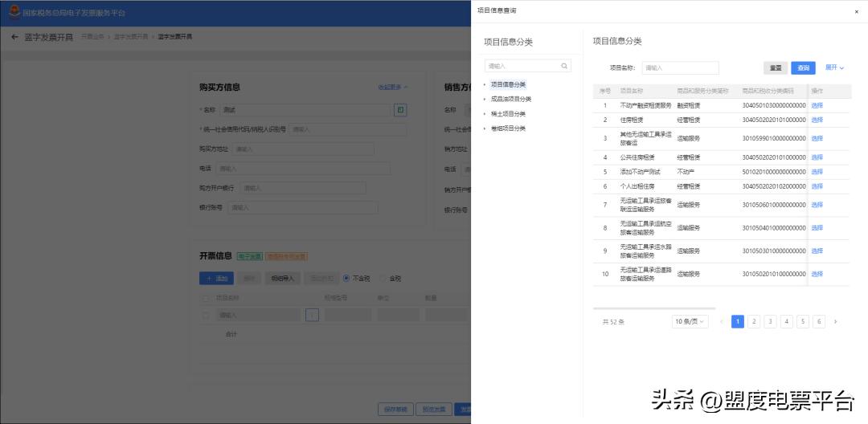Open the 10条/页 page size dropdown
The height and width of the screenshot is (424, 868).
tap(690, 322)
